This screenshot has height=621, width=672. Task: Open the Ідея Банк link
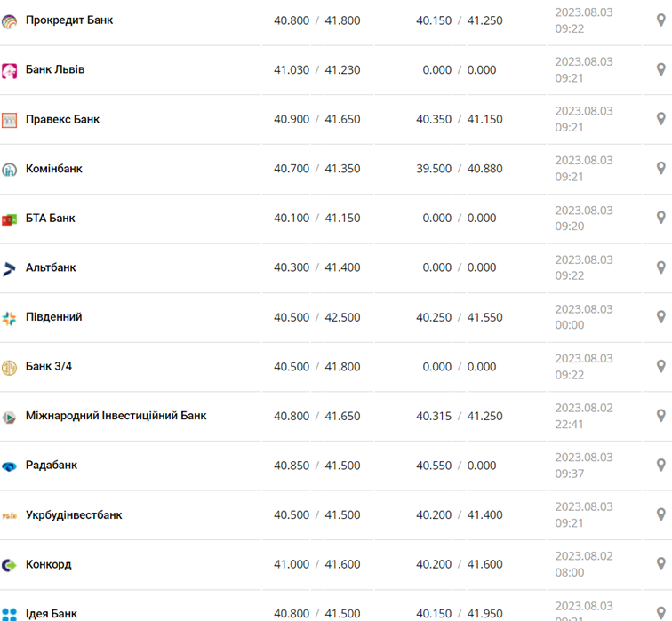pyautogui.click(x=52, y=613)
